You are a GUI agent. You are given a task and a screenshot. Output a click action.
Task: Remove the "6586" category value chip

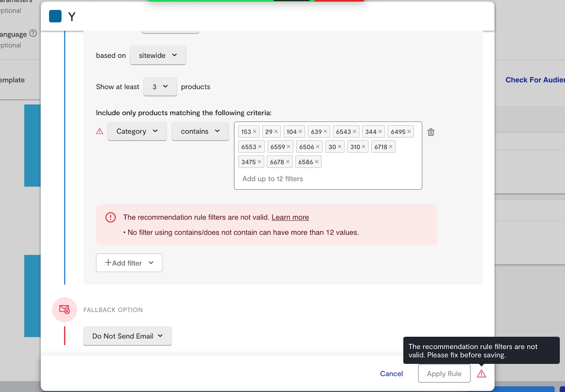316,162
